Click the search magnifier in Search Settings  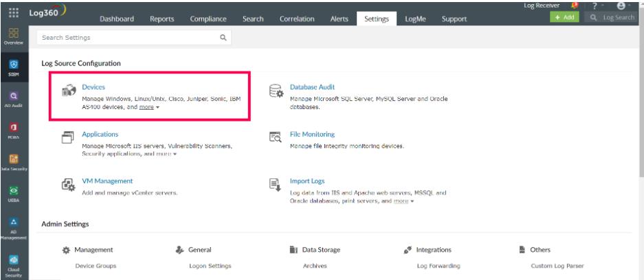pos(223,38)
